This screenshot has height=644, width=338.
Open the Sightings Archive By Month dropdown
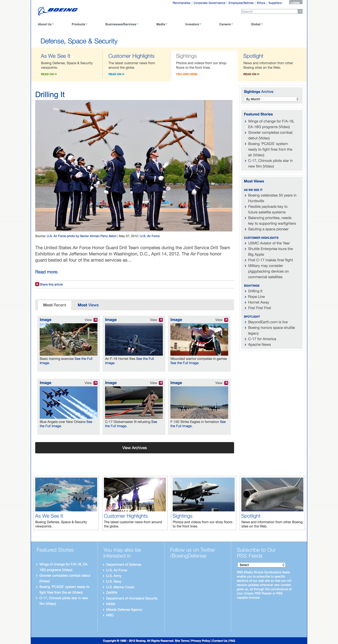pyautogui.click(x=272, y=99)
